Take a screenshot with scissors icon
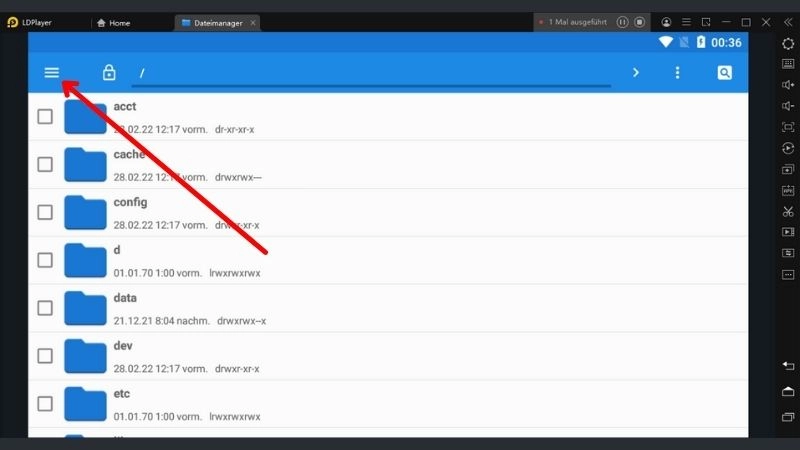800x450 pixels. pyautogui.click(x=788, y=211)
